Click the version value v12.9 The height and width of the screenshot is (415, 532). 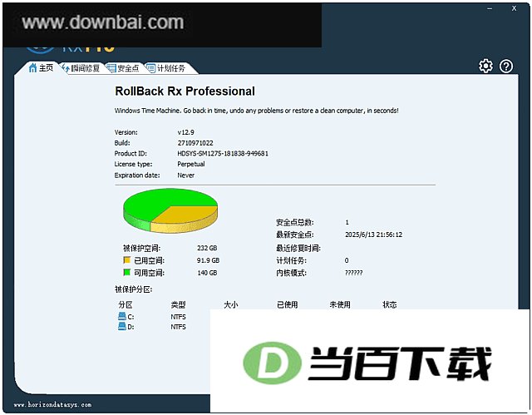(185, 132)
